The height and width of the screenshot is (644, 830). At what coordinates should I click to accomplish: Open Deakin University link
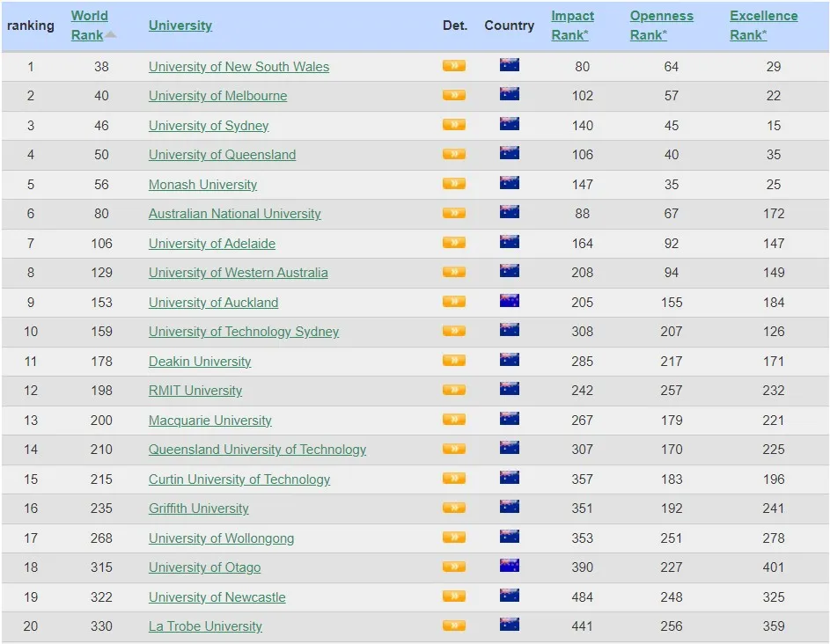click(200, 362)
